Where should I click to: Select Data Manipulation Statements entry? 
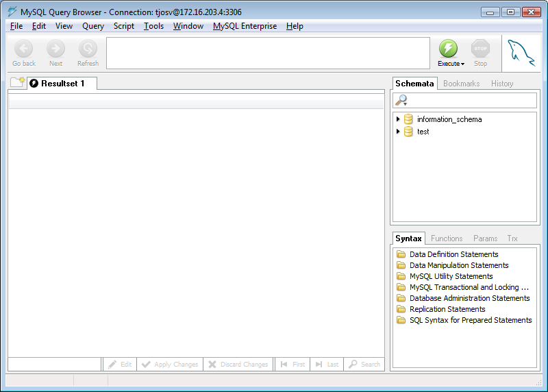click(459, 265)
